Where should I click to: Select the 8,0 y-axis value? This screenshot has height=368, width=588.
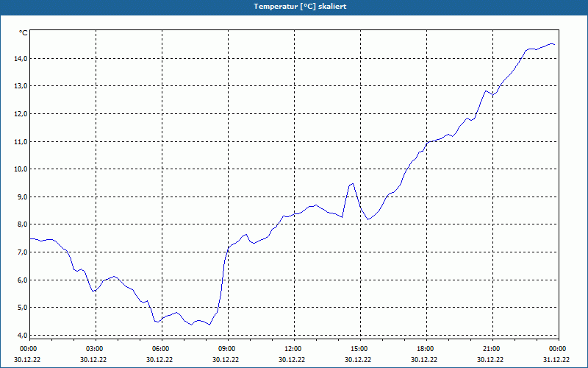pos(23,224)
